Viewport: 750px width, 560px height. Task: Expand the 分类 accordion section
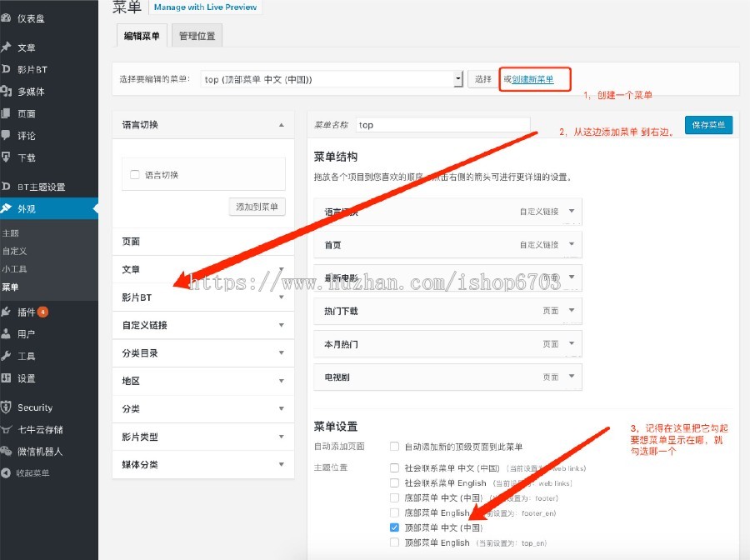[282, 408]
